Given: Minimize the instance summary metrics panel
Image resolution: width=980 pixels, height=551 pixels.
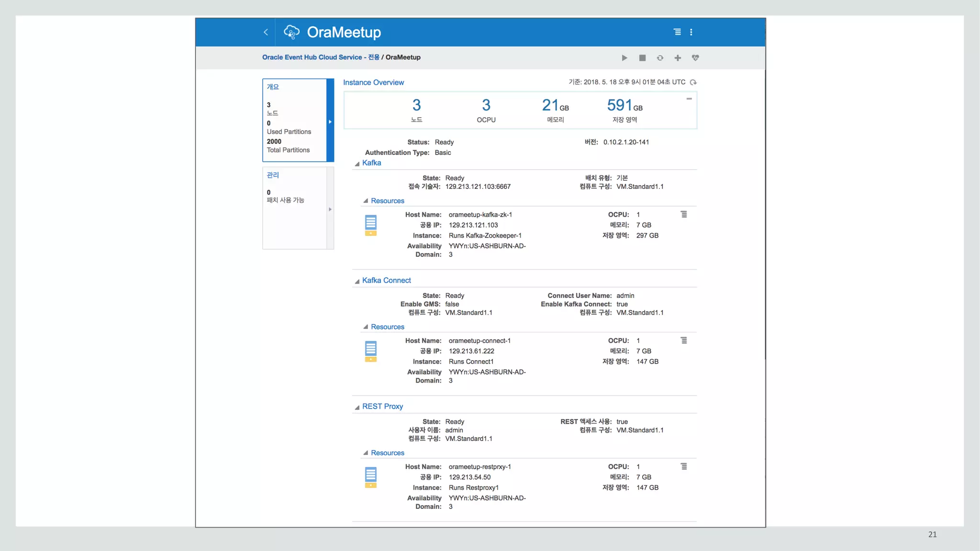Looking at the screenshot, I should 689,99.
